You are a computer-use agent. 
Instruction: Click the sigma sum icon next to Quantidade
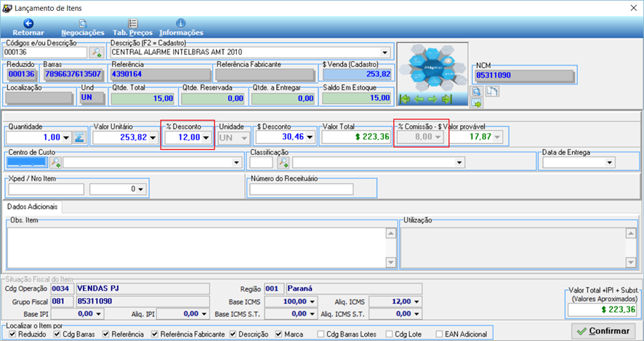79,137
